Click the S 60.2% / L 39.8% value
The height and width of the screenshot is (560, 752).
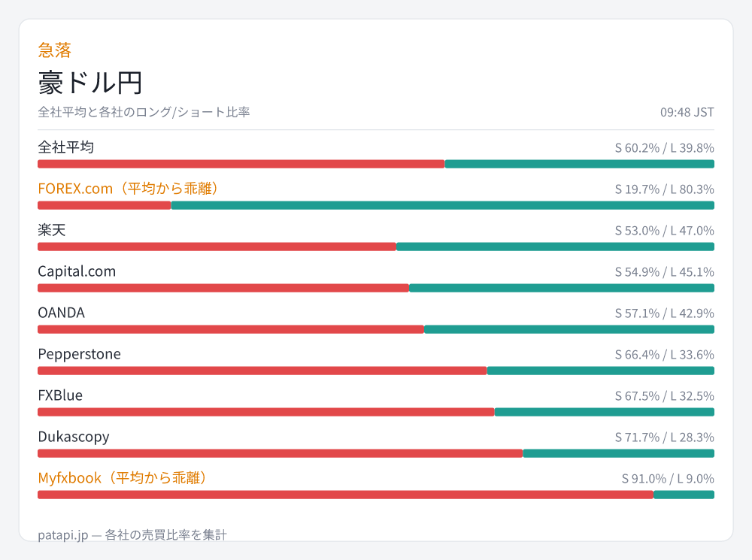coord(664,147)
